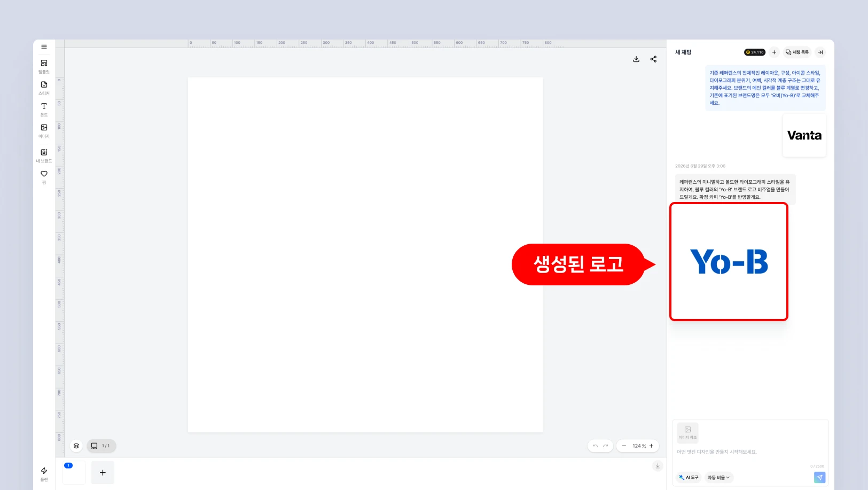Open the 채팅 목록 chat list
Screen dimensions: 868x490
click(797, 52)
